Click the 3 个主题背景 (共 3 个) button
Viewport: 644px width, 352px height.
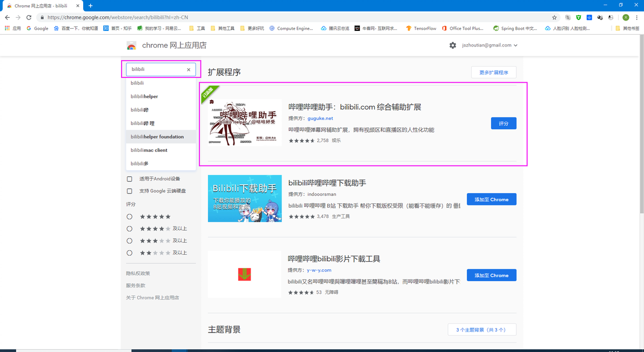point(482,330)
